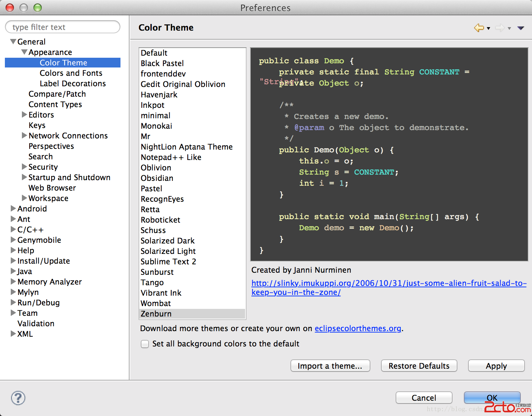The width and height of the screenshot is (532, 416).
Task: Click the forward navigation arrow icon
Action: pos(500,28)
